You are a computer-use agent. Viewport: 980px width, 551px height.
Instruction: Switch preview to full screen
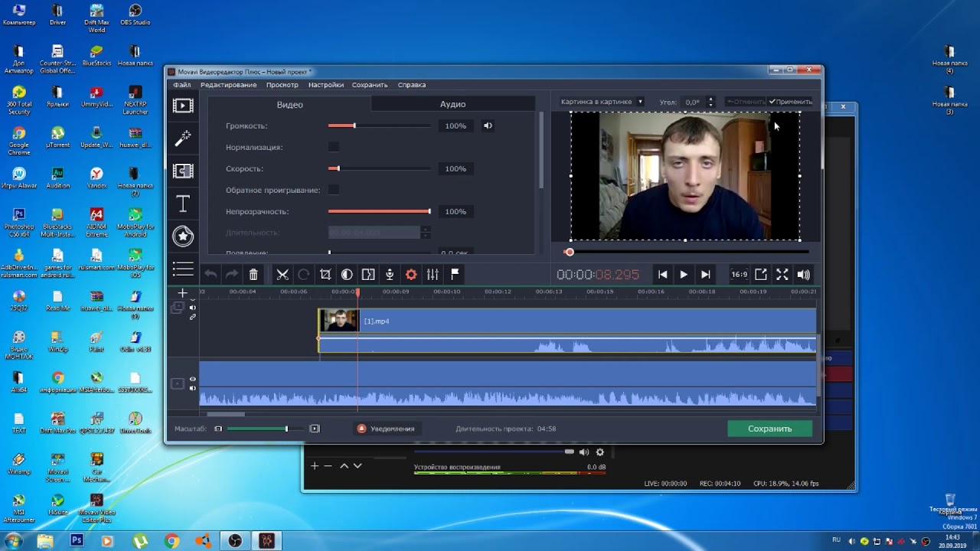pyautogui.click(x=782, y=274)
